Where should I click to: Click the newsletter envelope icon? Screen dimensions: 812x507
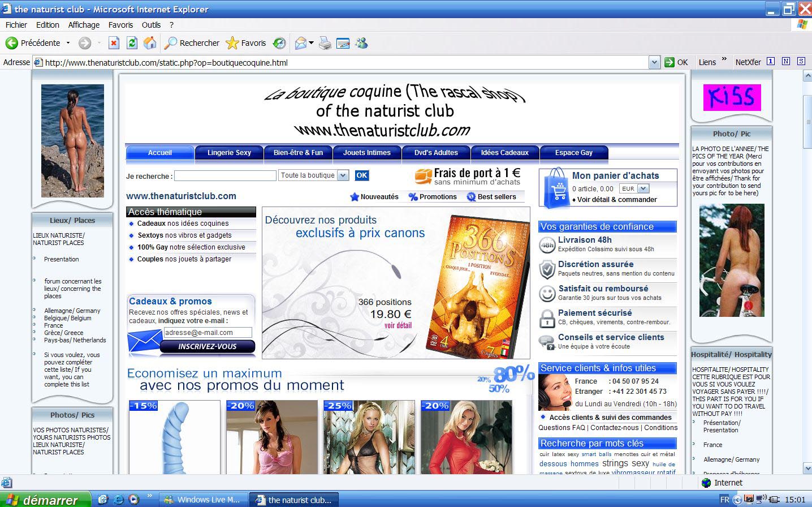pos(144,342)
